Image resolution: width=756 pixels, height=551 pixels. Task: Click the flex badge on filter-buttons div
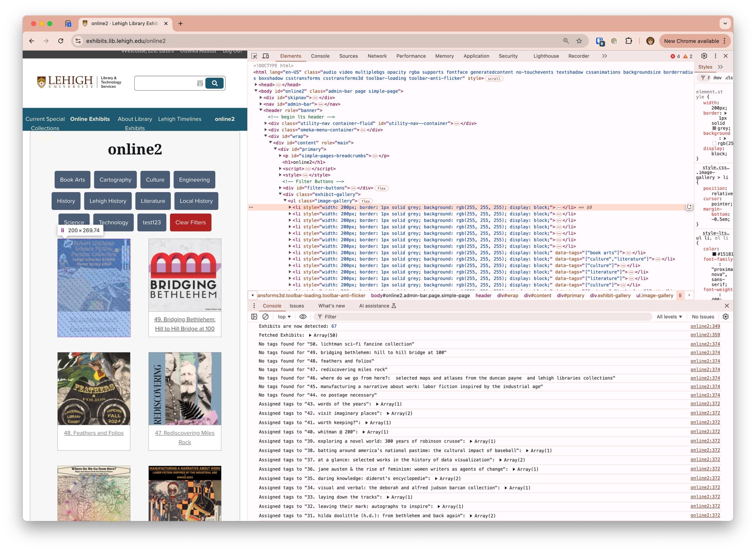[x=382, y=188]
